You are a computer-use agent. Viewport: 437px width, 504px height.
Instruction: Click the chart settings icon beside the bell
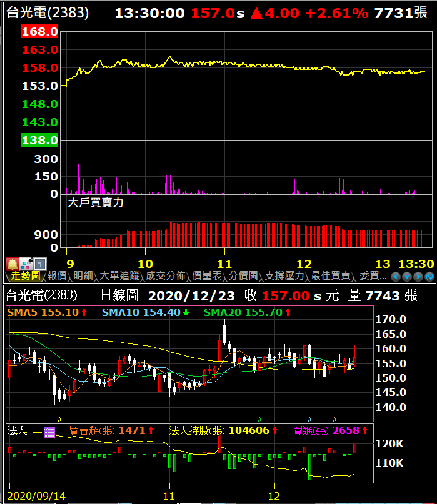coord(26,264)
